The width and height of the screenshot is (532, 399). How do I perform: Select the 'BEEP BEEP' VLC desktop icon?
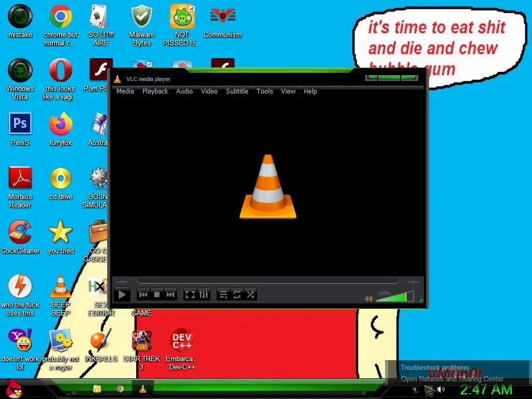click(x=61, y=296)
